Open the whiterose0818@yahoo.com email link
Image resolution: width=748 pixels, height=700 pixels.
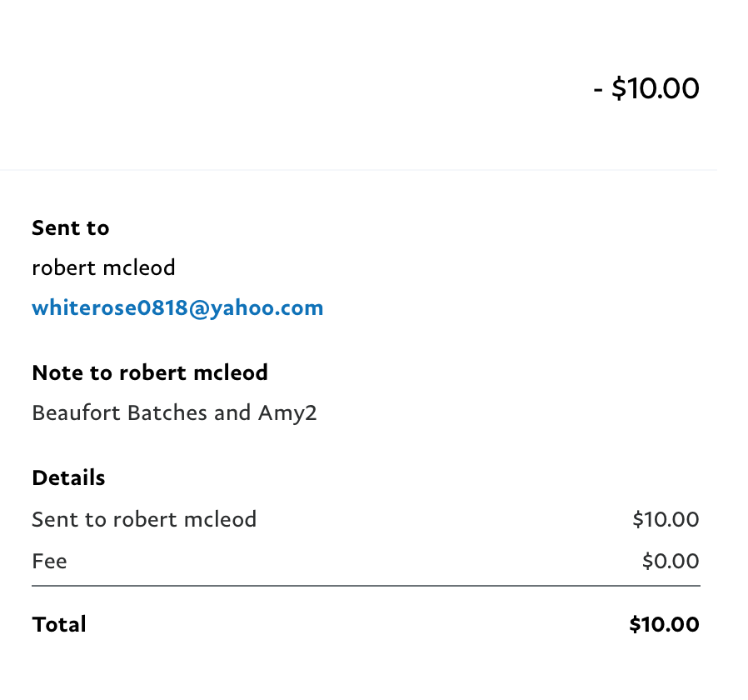click(x=177, y=308)
